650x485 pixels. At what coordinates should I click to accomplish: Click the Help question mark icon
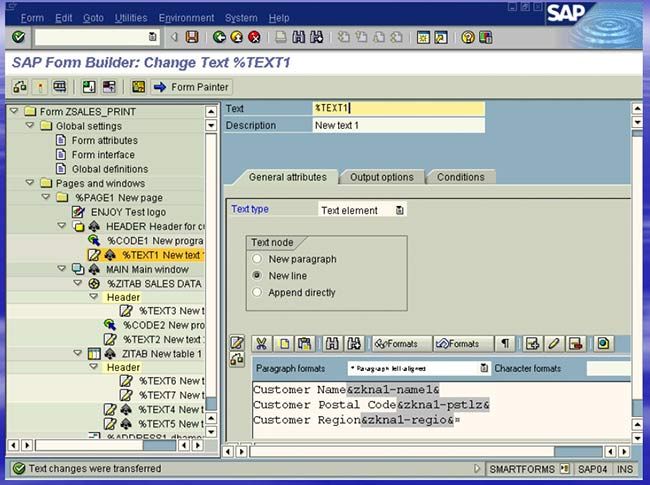click(468, 37)
